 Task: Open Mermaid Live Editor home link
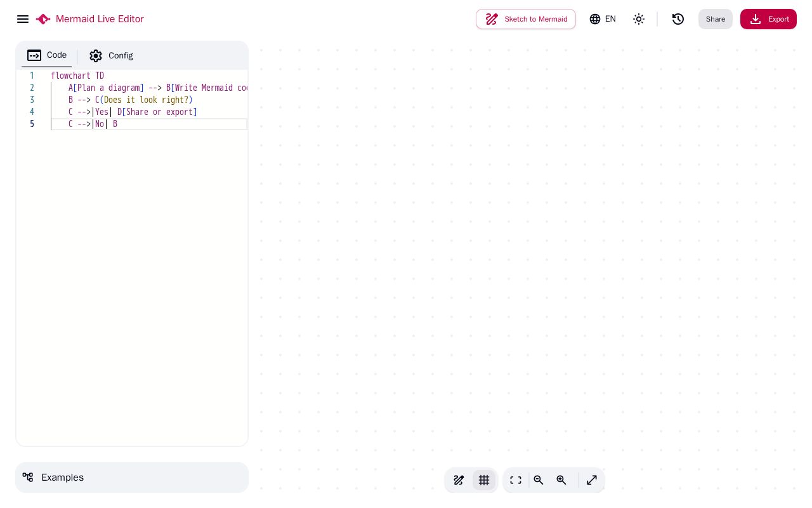[x=100, y=19]
